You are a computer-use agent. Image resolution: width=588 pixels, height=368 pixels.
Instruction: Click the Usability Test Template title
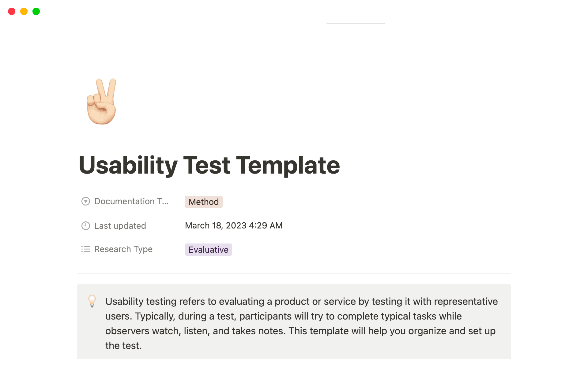pos(209,165)
